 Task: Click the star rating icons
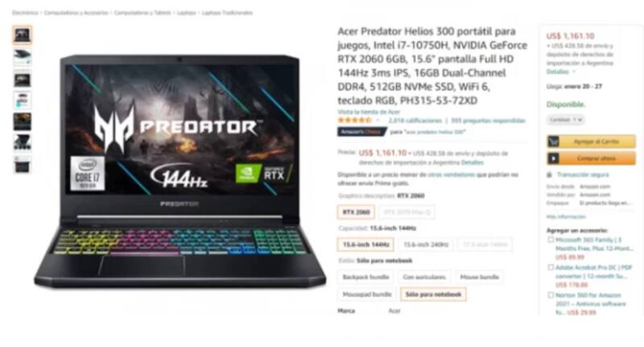[354, 120]
